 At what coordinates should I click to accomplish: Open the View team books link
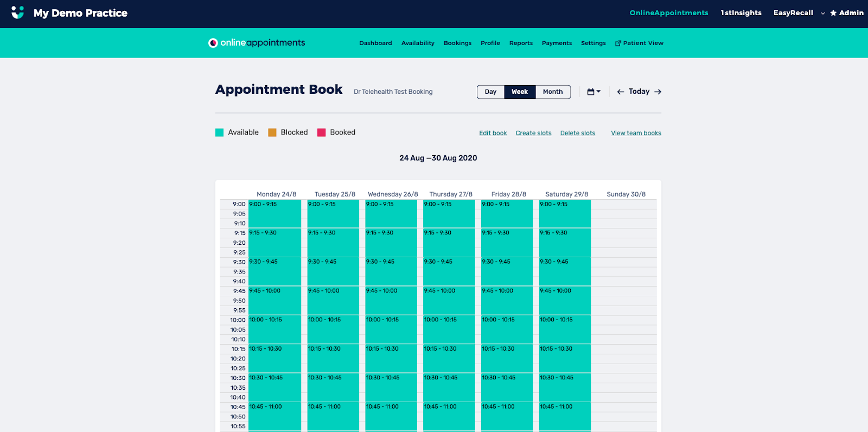point(636,133)
